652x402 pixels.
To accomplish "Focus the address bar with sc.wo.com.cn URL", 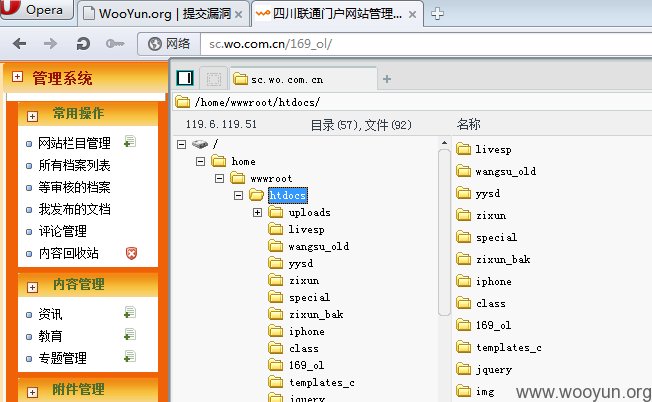I will coord(424,44).
